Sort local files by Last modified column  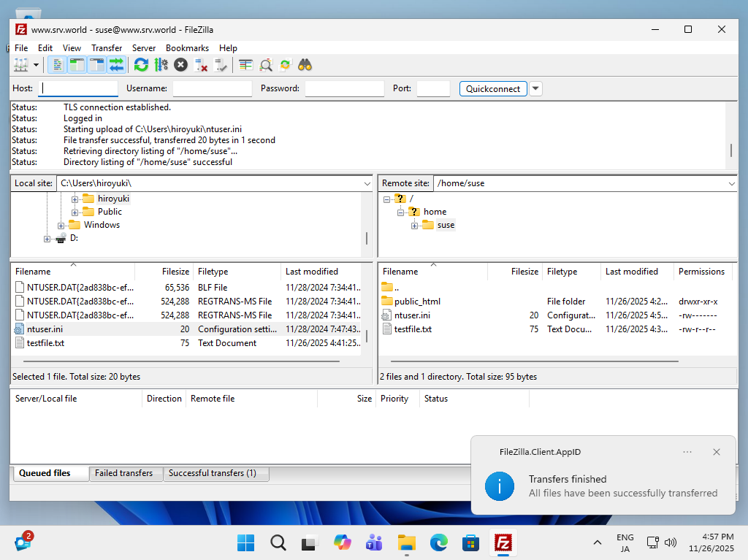coord(312,271)
